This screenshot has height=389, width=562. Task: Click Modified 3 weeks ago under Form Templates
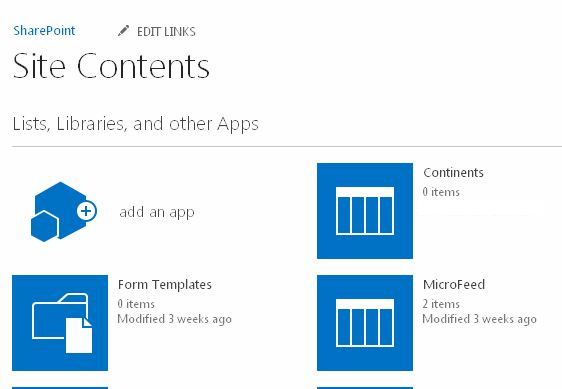click(175, 319)
